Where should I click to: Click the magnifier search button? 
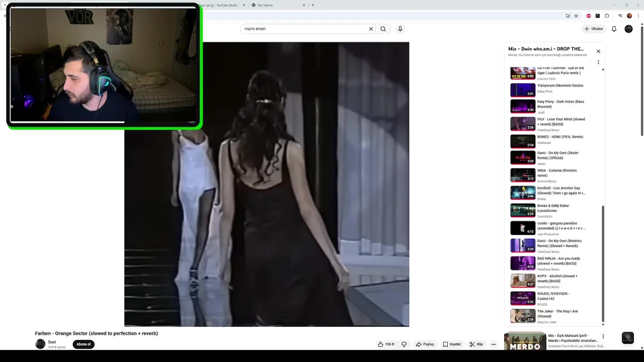coord(383,29)
